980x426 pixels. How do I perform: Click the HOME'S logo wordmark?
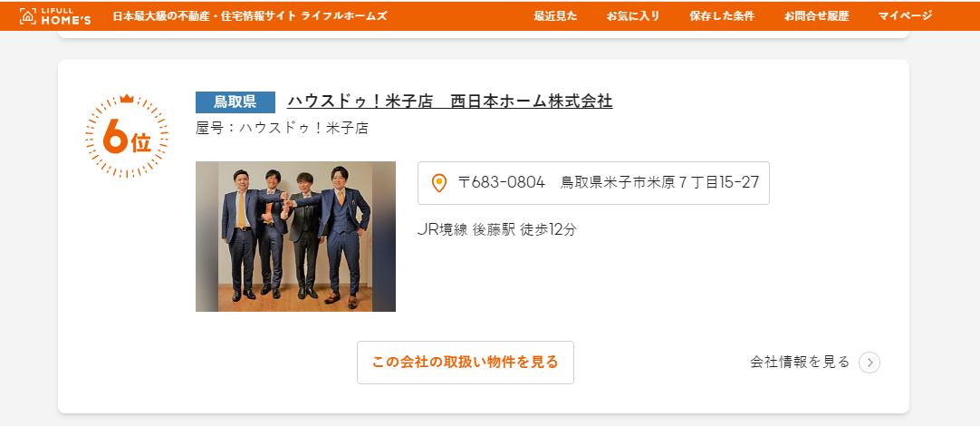click(65, 19)
